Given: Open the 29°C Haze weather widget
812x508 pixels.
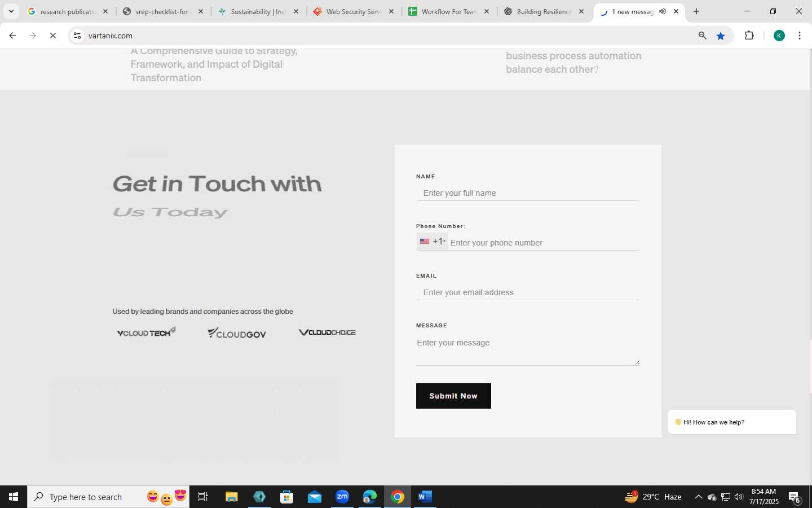Looking at the screenshot, I should [654, 497].
